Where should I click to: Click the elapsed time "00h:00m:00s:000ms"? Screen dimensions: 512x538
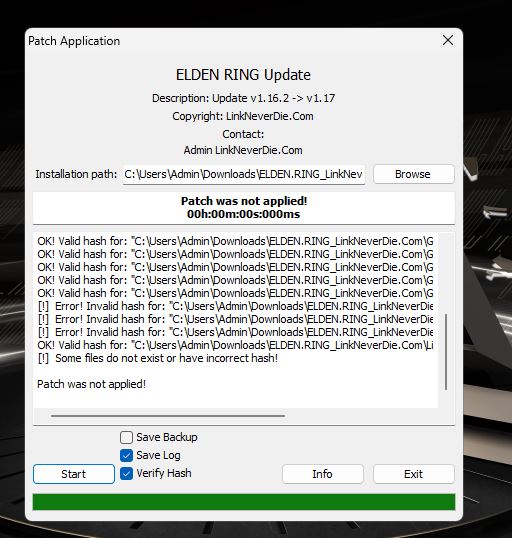(x=244, y=214)
